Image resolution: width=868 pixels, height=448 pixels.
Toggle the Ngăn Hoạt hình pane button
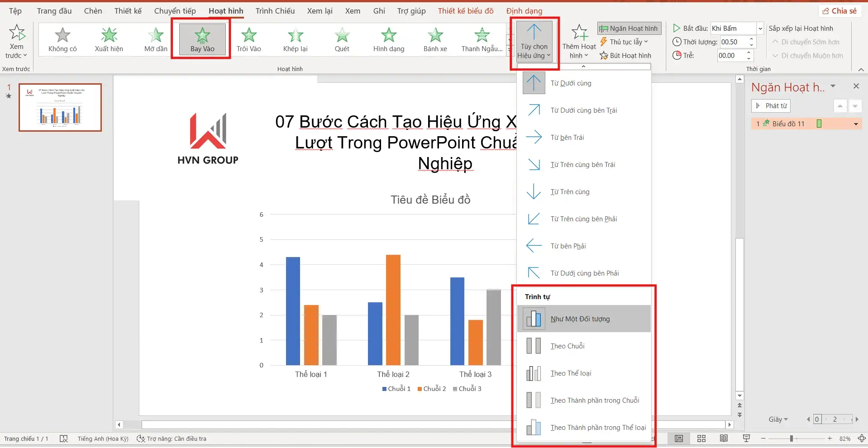coord(629,29)
